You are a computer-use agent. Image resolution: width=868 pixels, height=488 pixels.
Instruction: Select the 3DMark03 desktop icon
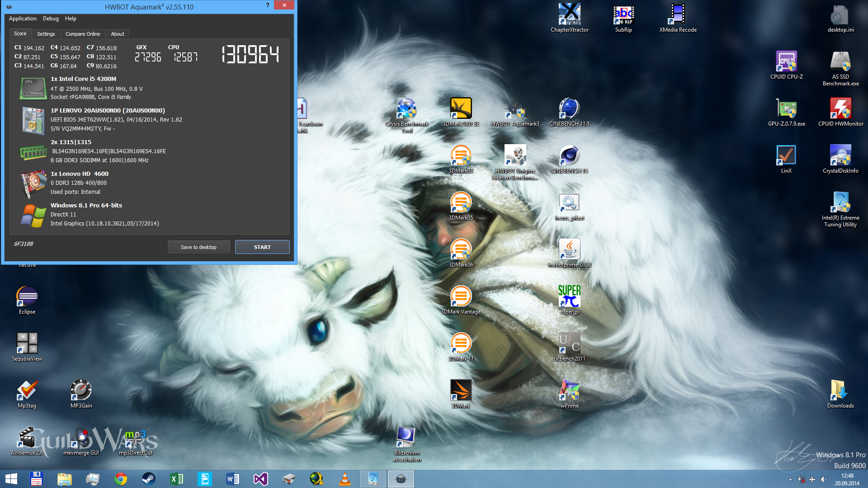461,159
